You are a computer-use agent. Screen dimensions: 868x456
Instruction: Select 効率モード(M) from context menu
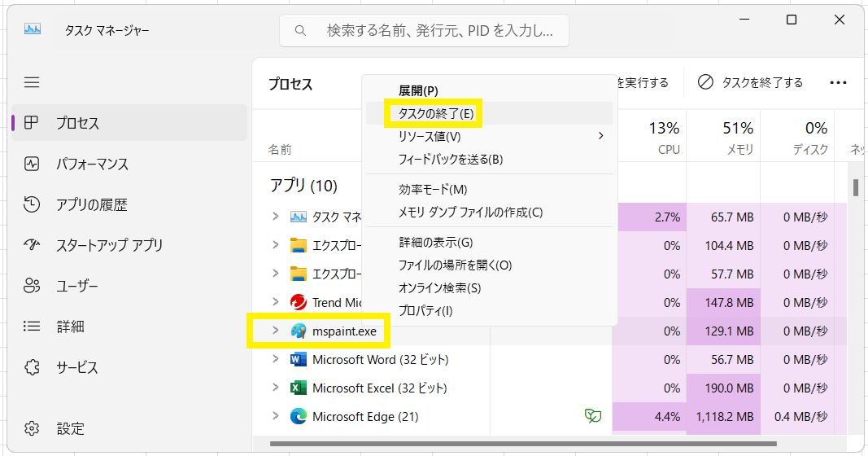tap(433, 189)
